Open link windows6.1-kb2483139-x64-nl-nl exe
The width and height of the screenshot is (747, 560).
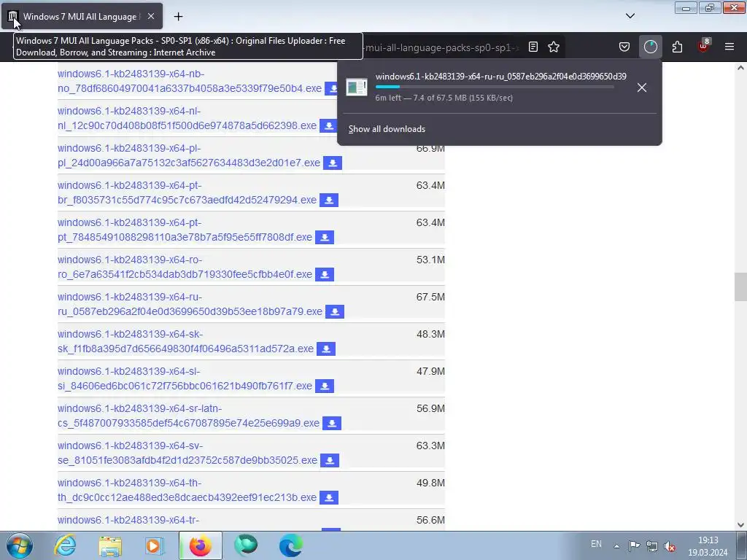coord(187,118)
